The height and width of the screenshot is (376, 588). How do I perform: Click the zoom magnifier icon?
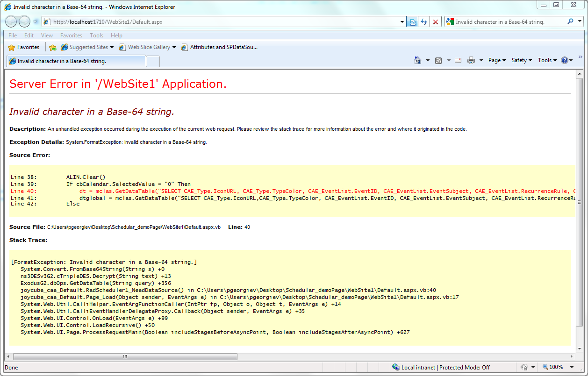545,367
